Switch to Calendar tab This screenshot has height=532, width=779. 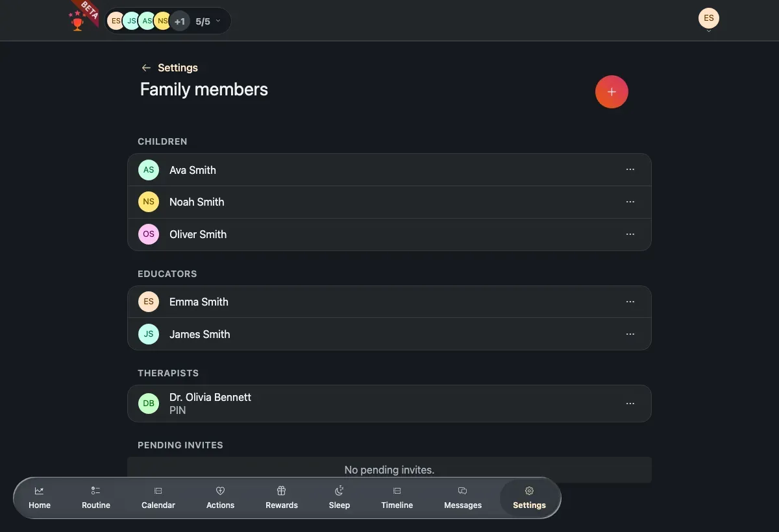tap(158, 498)
